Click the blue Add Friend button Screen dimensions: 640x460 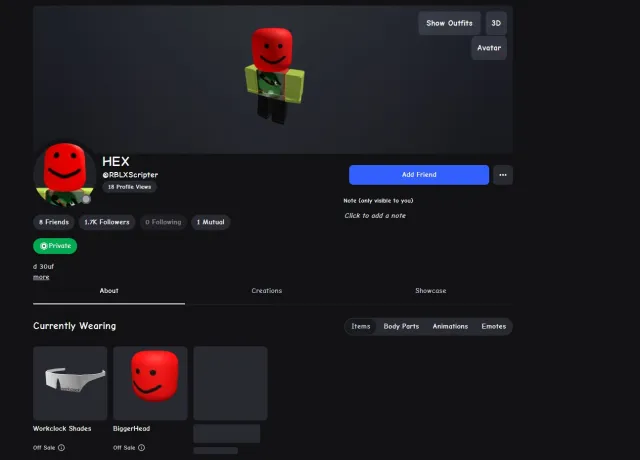click(419, 175)
